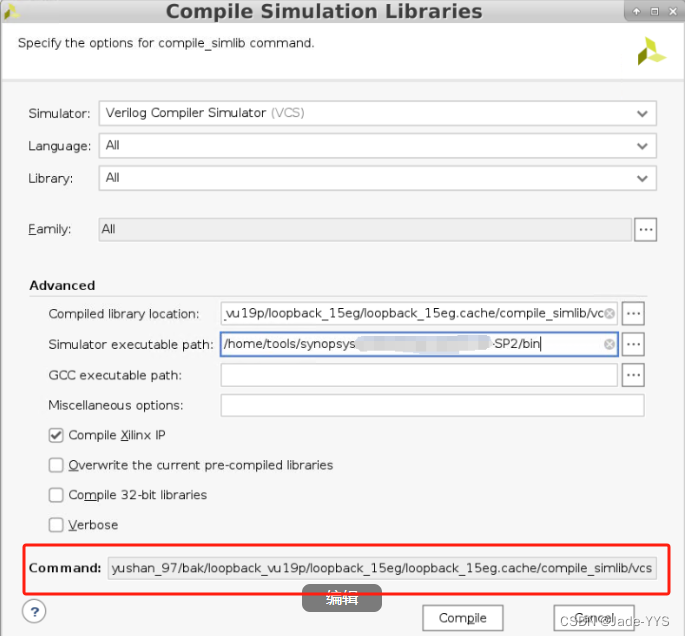Click the Command text field
This screenshot has width=685, height=636.
[x=382, y=568]
